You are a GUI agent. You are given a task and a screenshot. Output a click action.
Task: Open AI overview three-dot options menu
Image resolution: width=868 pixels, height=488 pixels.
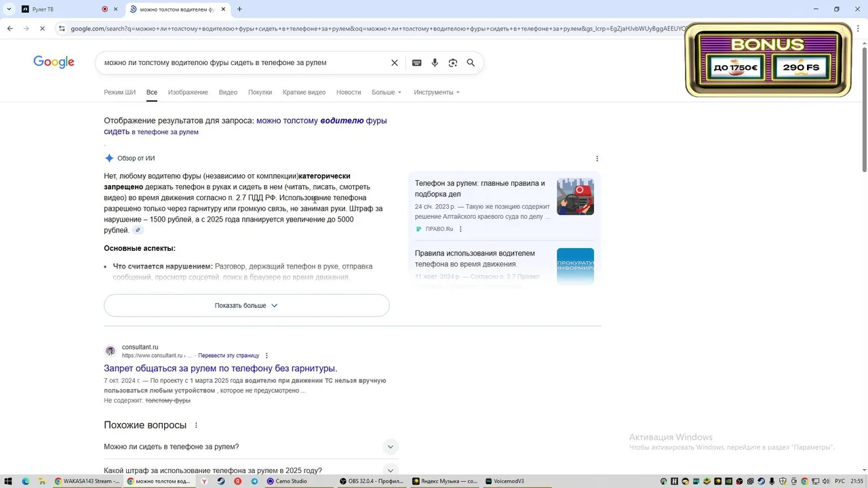tap(597, 159)
